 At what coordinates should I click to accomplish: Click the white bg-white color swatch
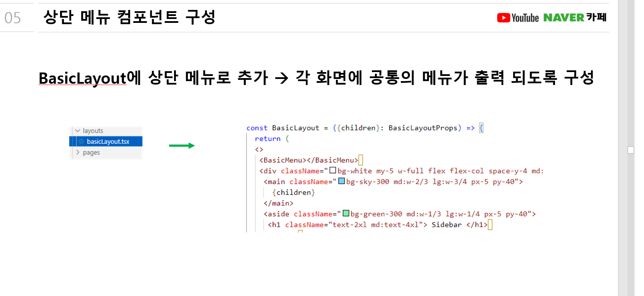[333, 170]
